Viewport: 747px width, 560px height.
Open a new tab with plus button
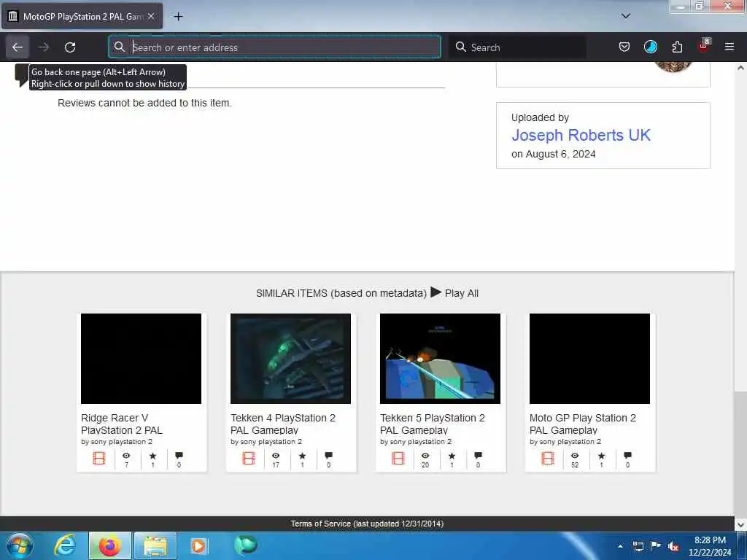[178, 17]
